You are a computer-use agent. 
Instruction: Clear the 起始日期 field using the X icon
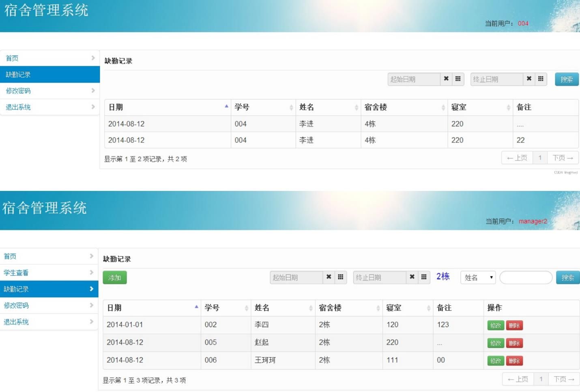coord(446,79)
